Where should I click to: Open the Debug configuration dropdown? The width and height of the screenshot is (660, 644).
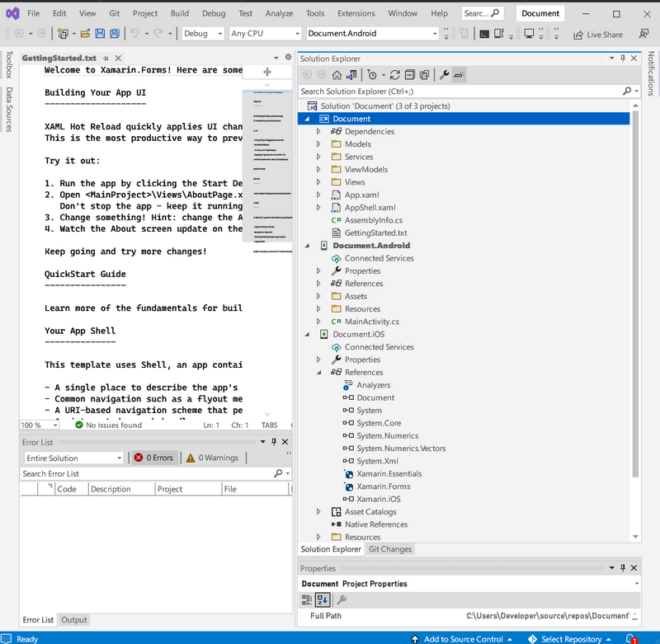coord(202,33)
